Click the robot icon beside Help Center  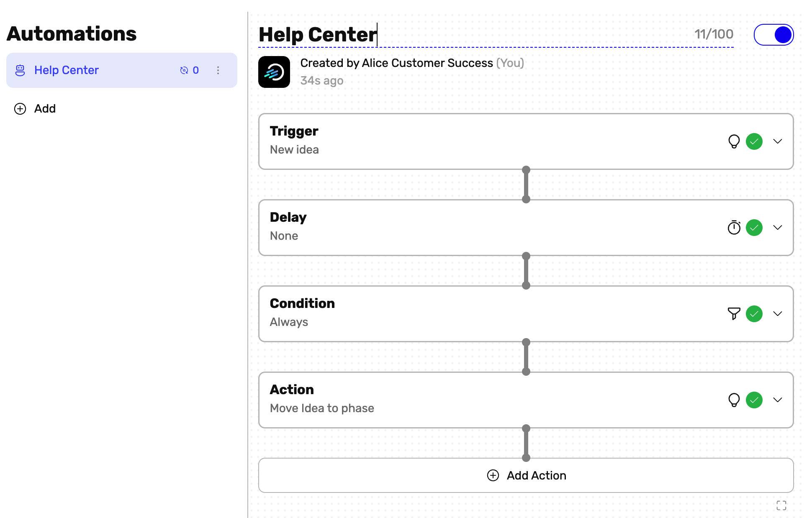tap(20, 70)
